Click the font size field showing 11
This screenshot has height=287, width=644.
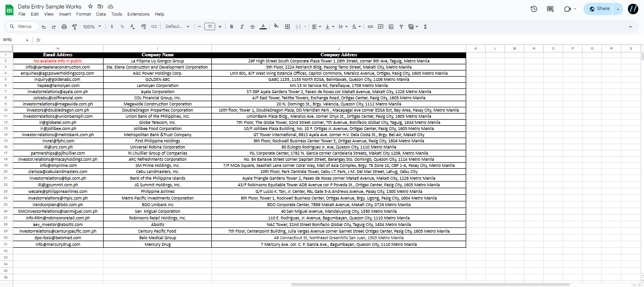[x=210, y=27]
